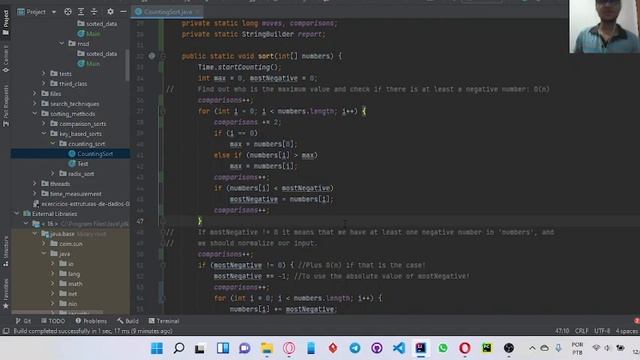Expand the third_class folder
This screenshot has height=360, width=640.
point(44,84)
